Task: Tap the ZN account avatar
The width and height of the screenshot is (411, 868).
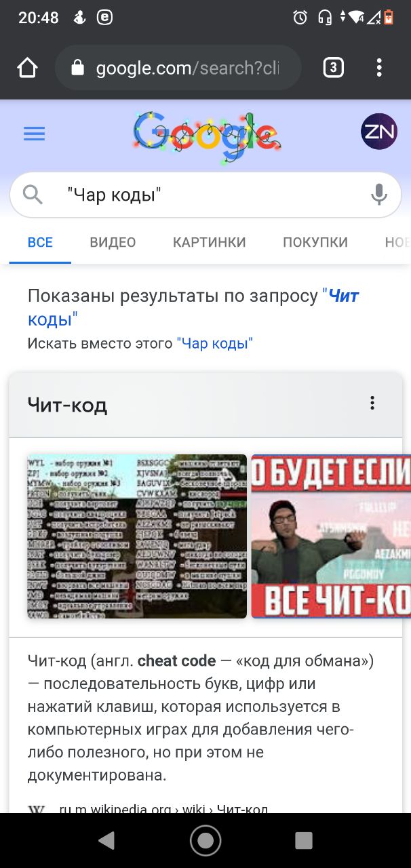Action: click(379, 132)
